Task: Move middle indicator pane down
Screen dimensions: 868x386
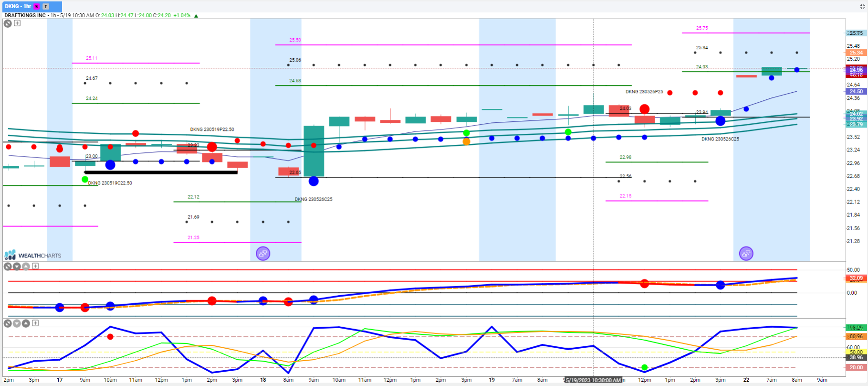Action: point(17,267)
